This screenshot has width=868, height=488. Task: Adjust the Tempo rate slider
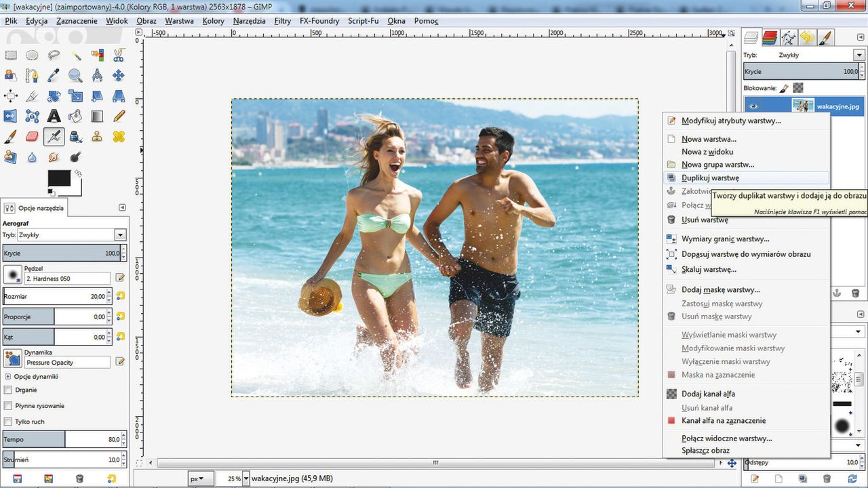[61, 439]
